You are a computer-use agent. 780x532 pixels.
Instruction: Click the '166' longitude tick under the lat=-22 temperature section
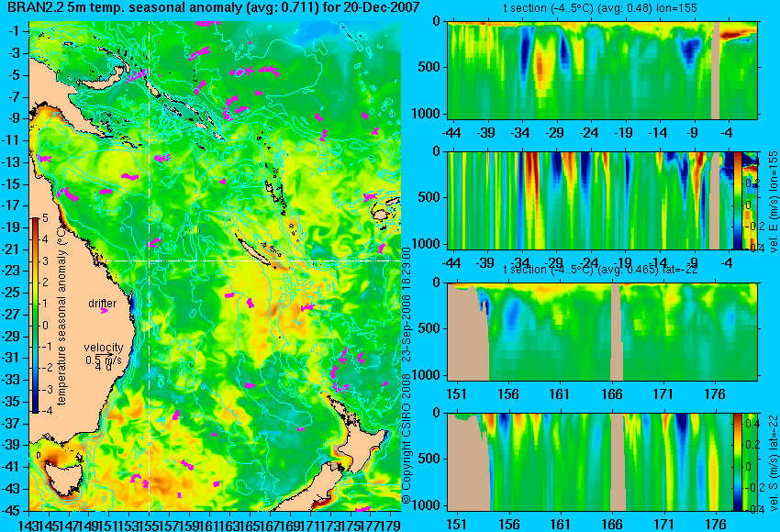[x=611, y=394]
